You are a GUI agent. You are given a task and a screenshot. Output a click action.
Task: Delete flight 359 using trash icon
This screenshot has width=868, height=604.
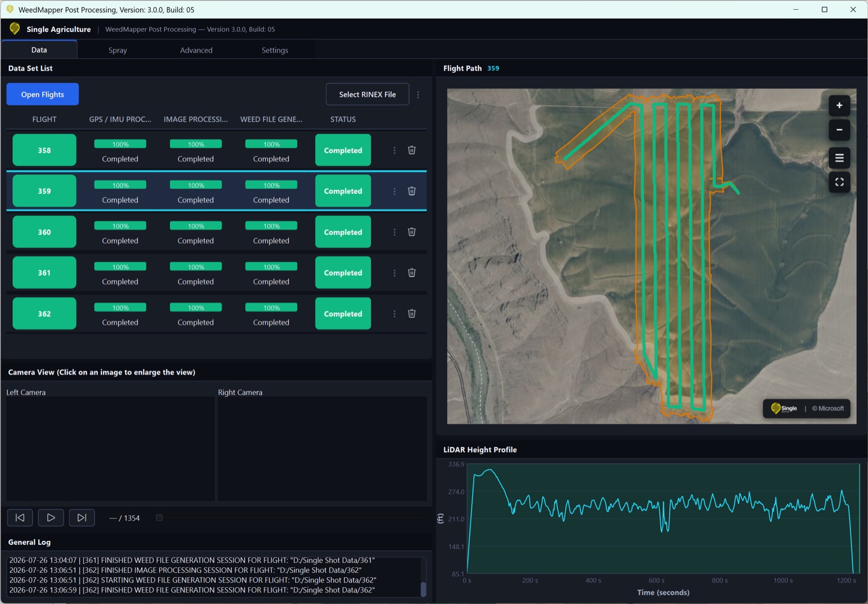411,191
